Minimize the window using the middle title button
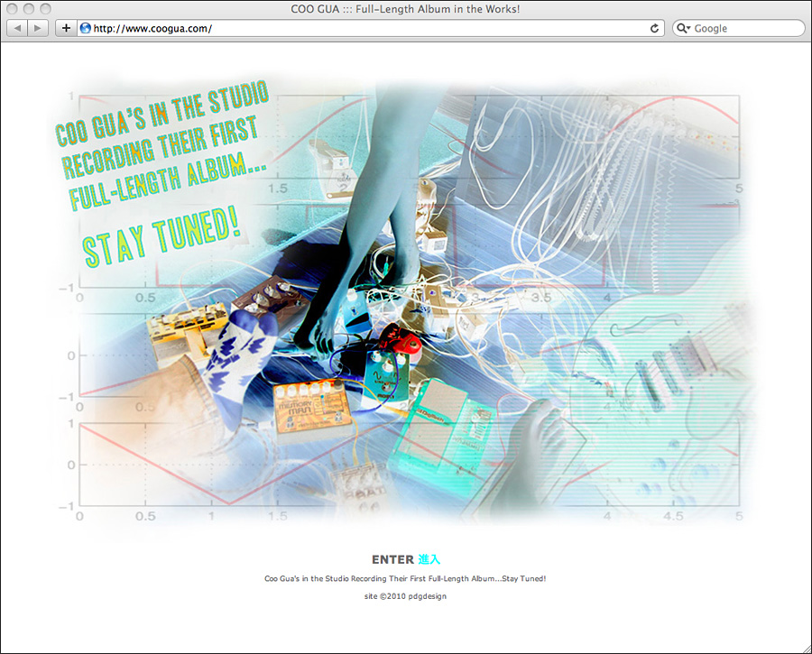The height and width of the screenshot is (654, 812). (x=29, y=9)
